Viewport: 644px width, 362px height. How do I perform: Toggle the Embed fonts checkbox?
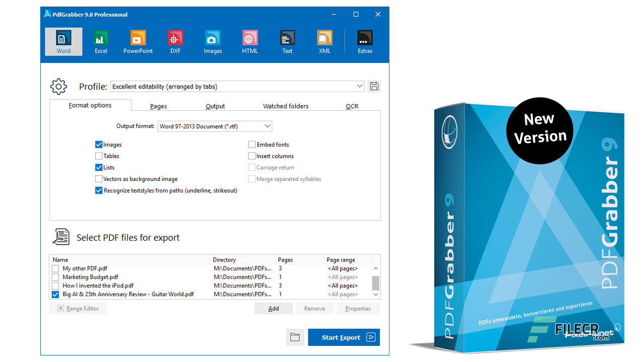coord(252,144)
